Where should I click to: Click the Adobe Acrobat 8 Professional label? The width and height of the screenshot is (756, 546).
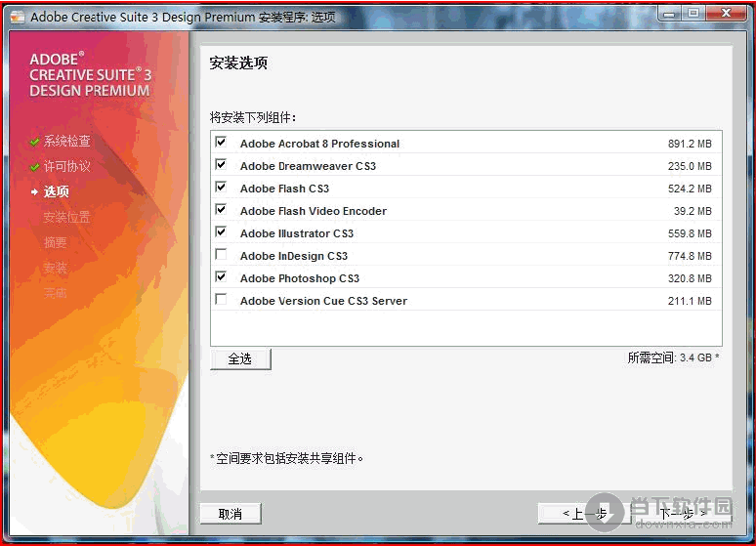pyautogui.click(x=319, y=144)
